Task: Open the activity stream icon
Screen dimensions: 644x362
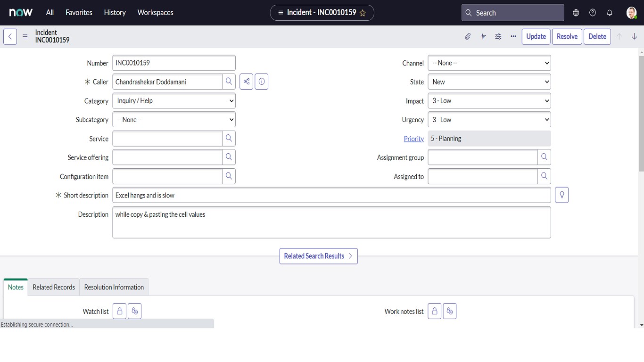Action: click(x=483, y=36)
